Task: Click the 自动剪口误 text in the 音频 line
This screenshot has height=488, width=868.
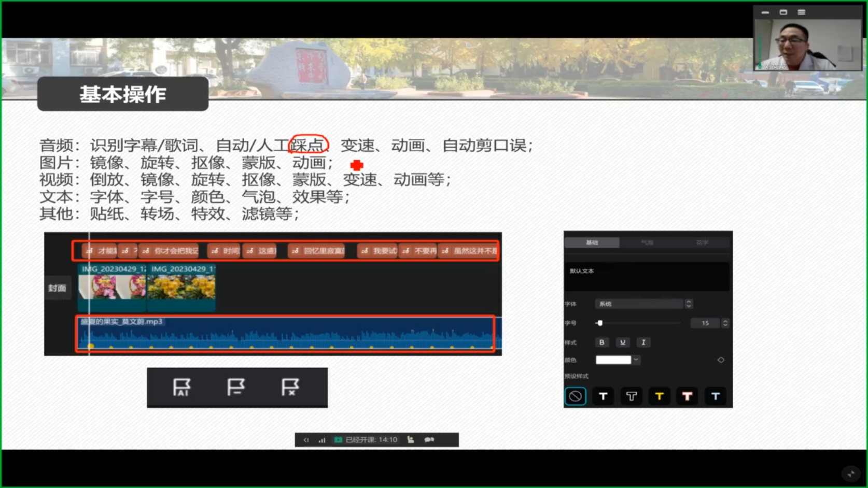Action: pyautogui.click(x=485, y=146)
